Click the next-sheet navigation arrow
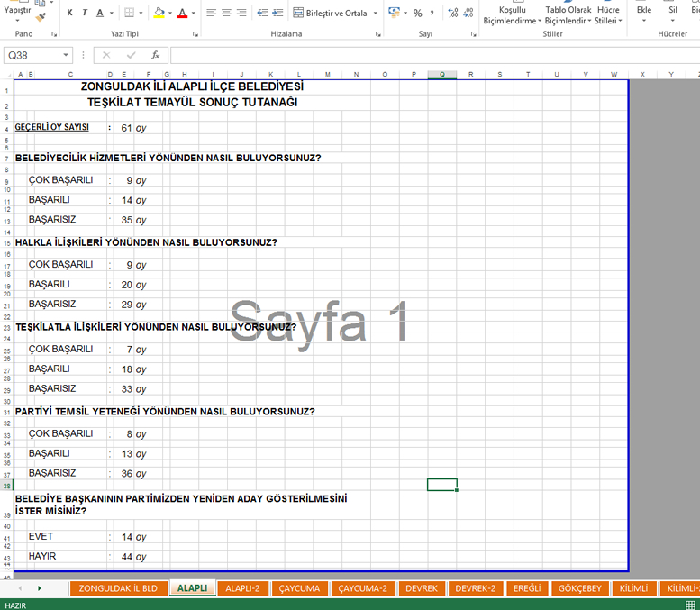Viewport: 700px width, 610px height. 40,588
